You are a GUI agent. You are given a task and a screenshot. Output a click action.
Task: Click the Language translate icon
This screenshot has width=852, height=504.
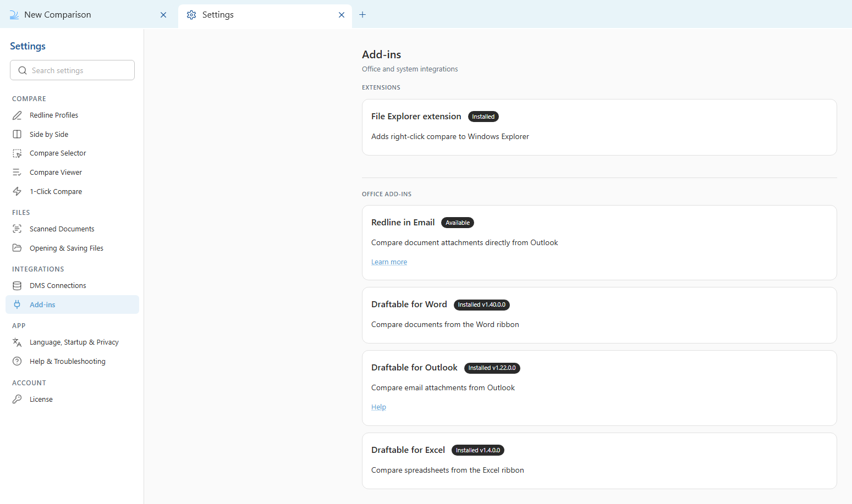coord(17,342)
